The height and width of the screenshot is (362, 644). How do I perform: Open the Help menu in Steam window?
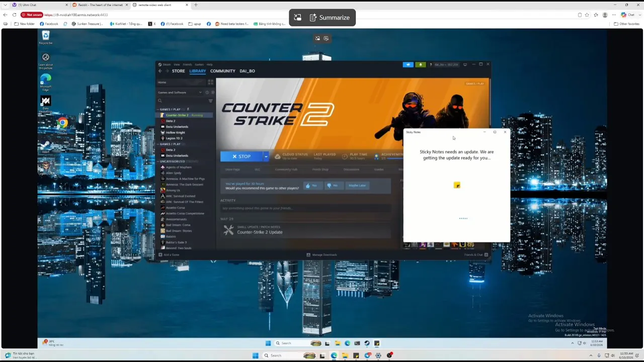(209, 64)
